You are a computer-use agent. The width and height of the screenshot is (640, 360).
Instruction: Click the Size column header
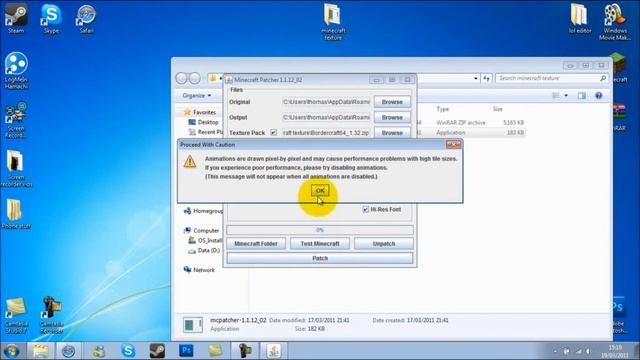coord(498,109)
